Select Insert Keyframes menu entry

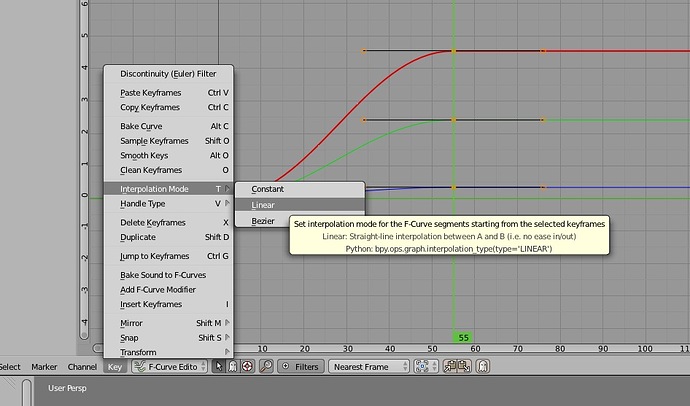point(168,304)
